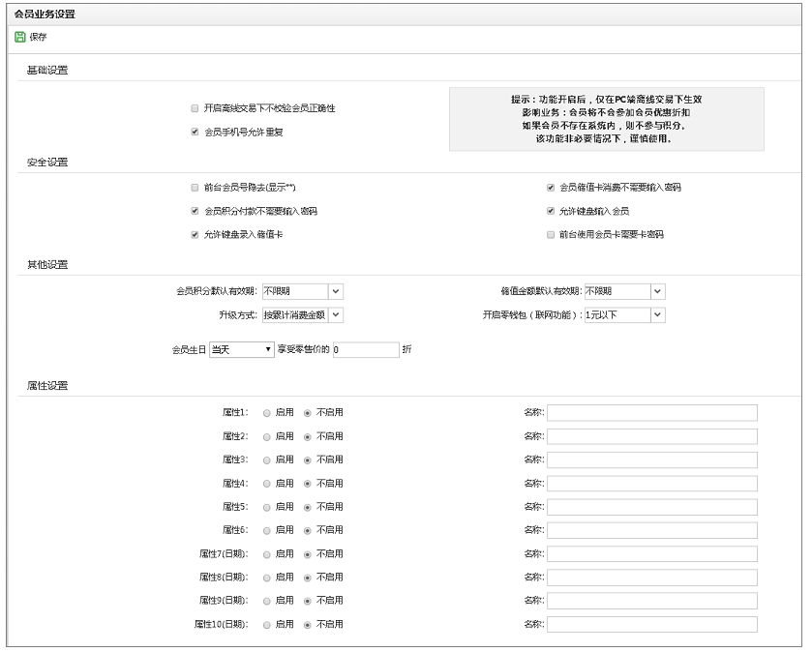Uncheck 会员储值卡消费不需要输入密码 checkbox

(x=551, y=187)
